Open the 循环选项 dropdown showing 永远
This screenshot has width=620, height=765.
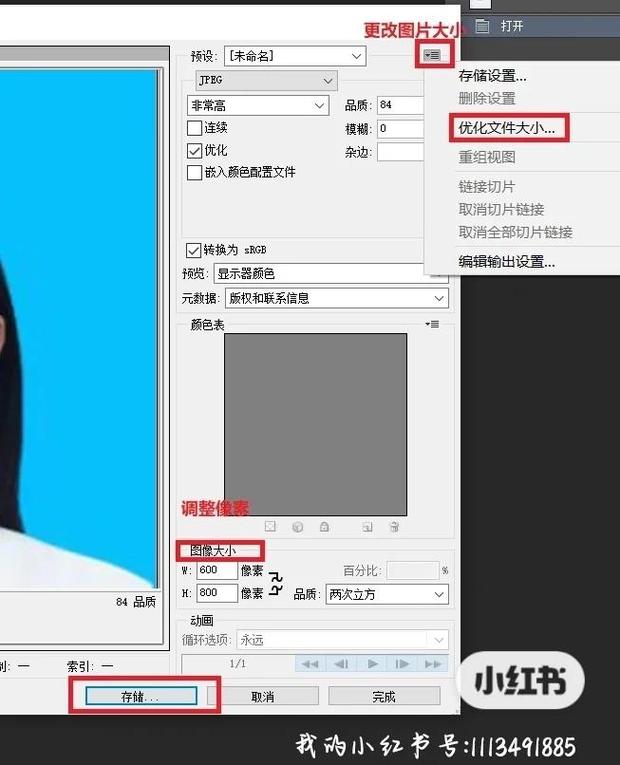coord(342,640)
